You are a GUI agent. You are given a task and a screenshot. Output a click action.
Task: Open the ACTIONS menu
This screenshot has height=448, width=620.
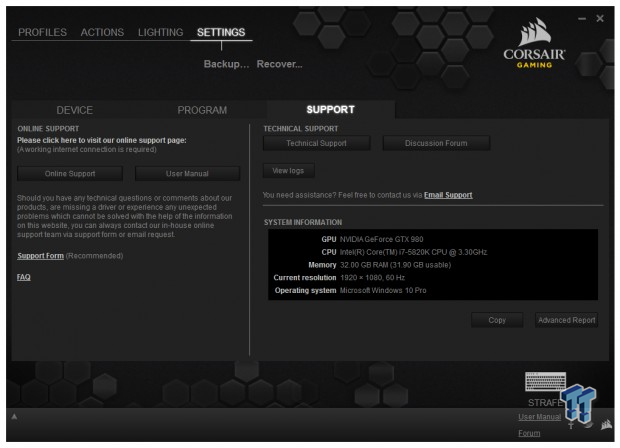[102, 32]
